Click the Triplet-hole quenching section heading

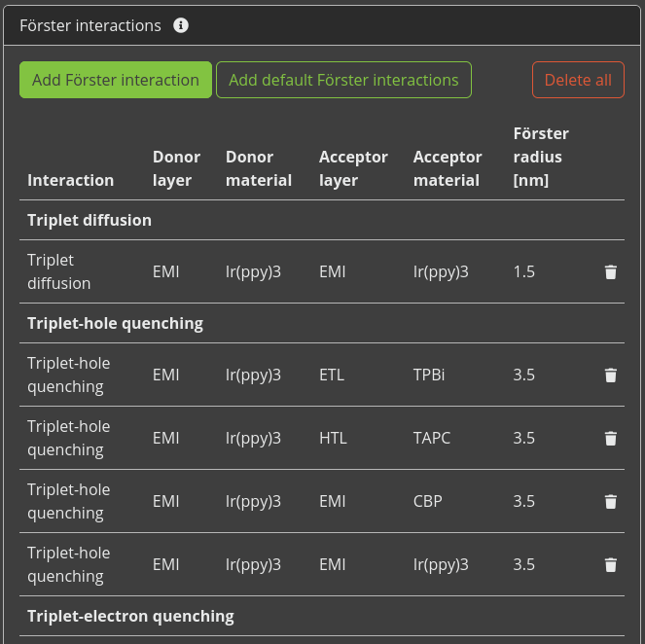coord(115,323)
